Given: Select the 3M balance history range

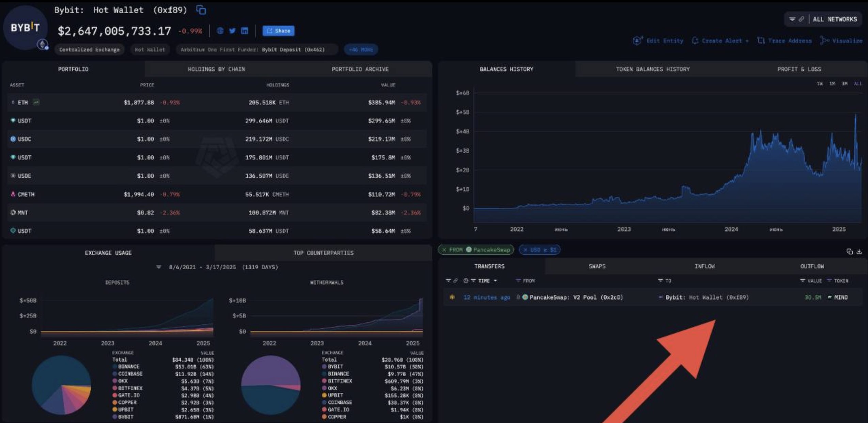Looking at the screenshot, I should [x=844, y=84].
